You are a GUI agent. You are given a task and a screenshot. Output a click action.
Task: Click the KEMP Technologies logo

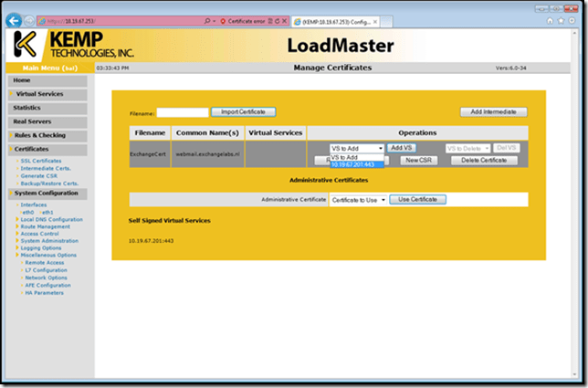(75, 46)
